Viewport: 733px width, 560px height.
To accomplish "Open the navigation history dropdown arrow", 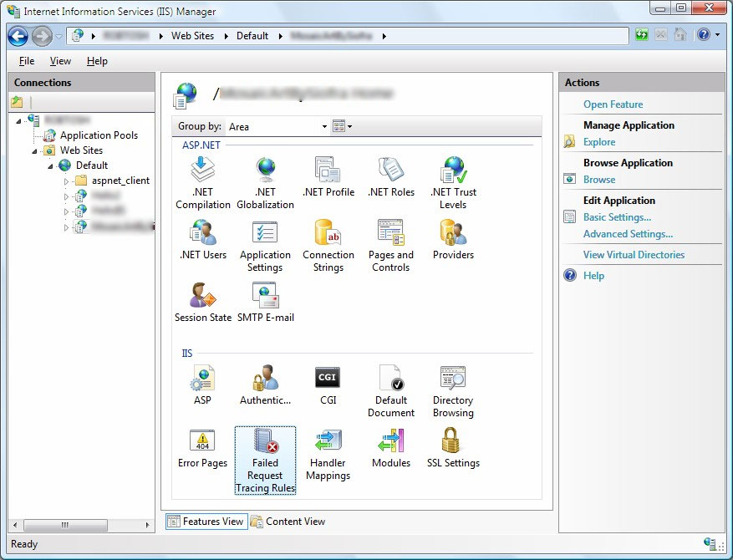I will tap(59, 36).
